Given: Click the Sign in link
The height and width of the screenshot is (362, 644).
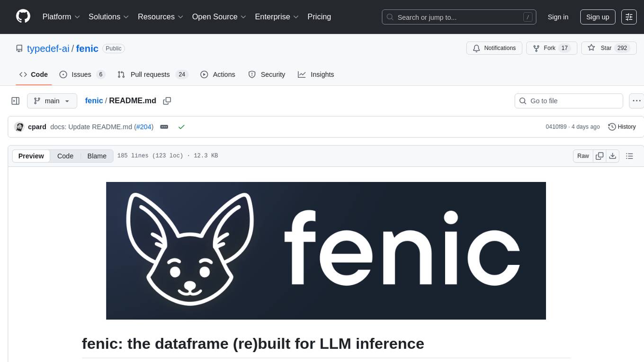Looking at the screenshot, I should [x=558, y=17].
